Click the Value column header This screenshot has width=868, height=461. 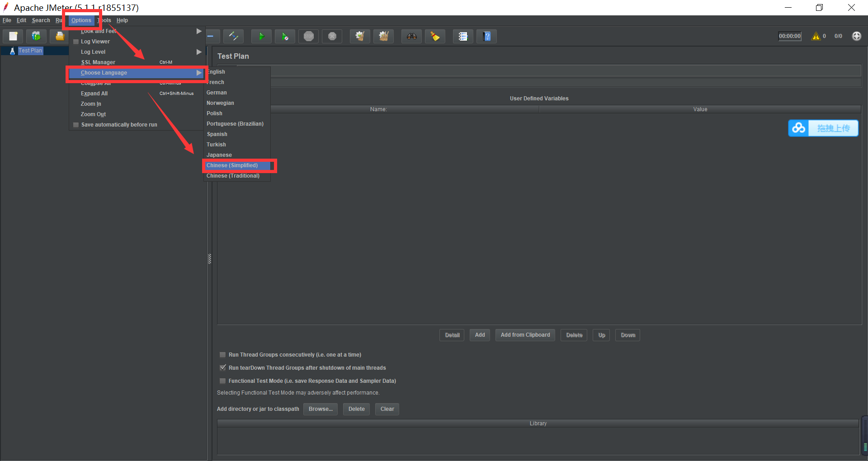[x=700, y=109]
